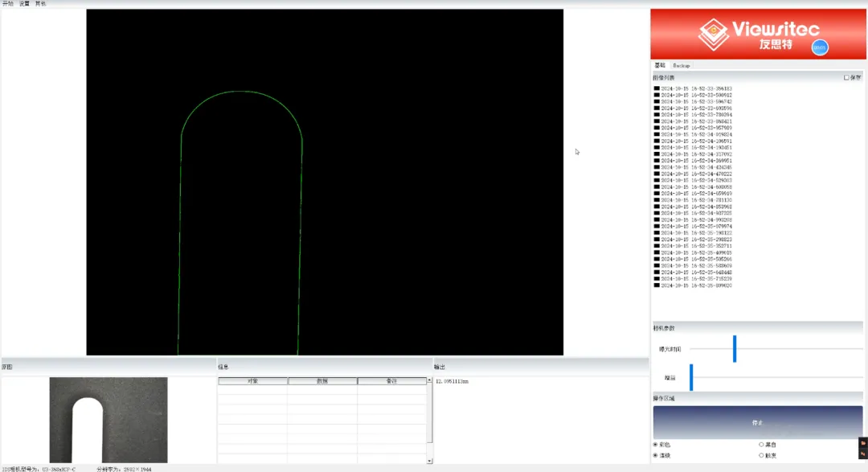
Task: Click the 分辨率 2592×1944 status text
Action: coord(124,470)
